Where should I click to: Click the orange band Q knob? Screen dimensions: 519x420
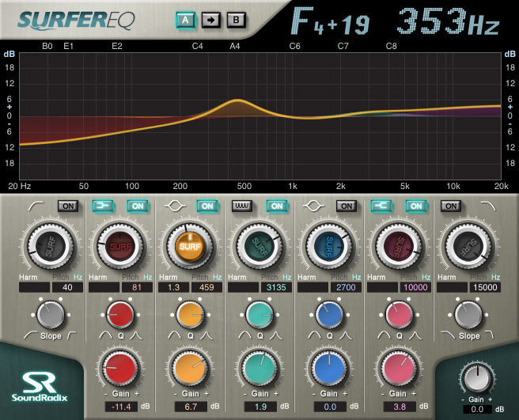pyautogui.click(x=190, y=315)
